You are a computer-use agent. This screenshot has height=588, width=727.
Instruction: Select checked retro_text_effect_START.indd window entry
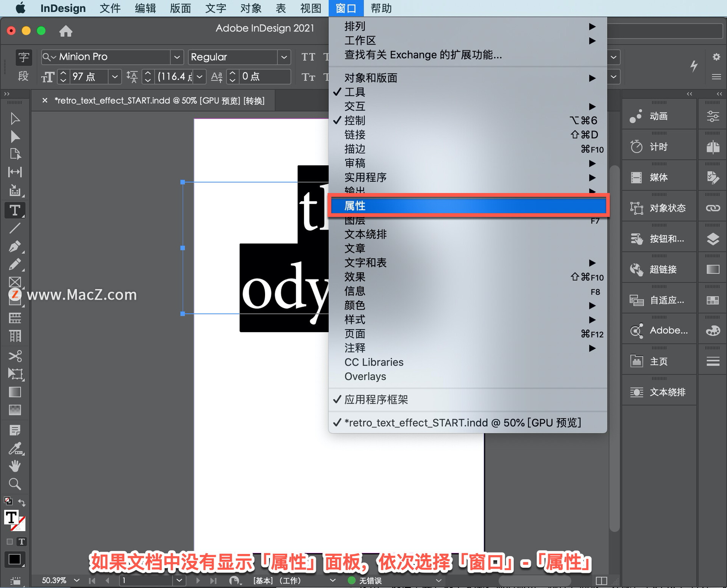pos(468,423)
